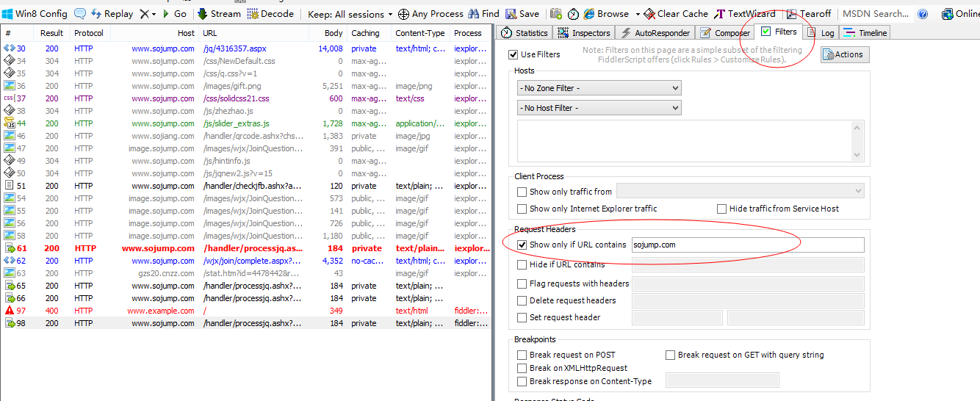The image size is (980, 401).
Task: Select the Filters tab
Action: 779,32
